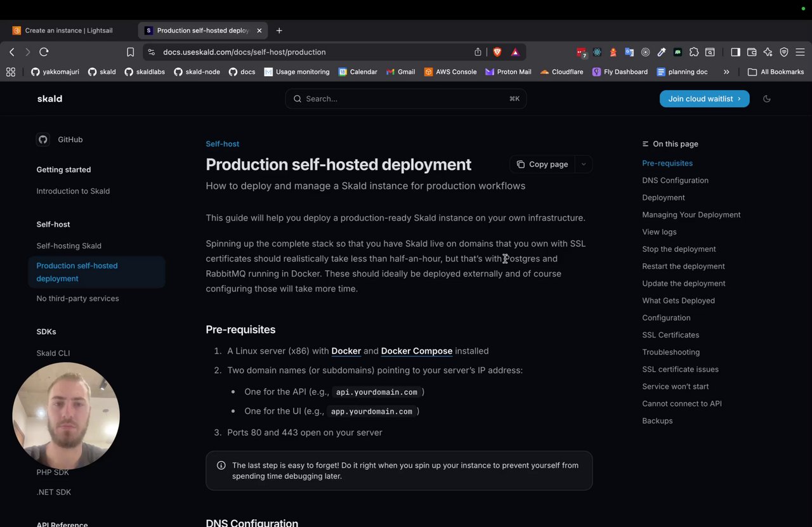This screenshot has height=527, width=812.
Task: Bookmark this page with the bookmark icon
Action: coord(130,52)
